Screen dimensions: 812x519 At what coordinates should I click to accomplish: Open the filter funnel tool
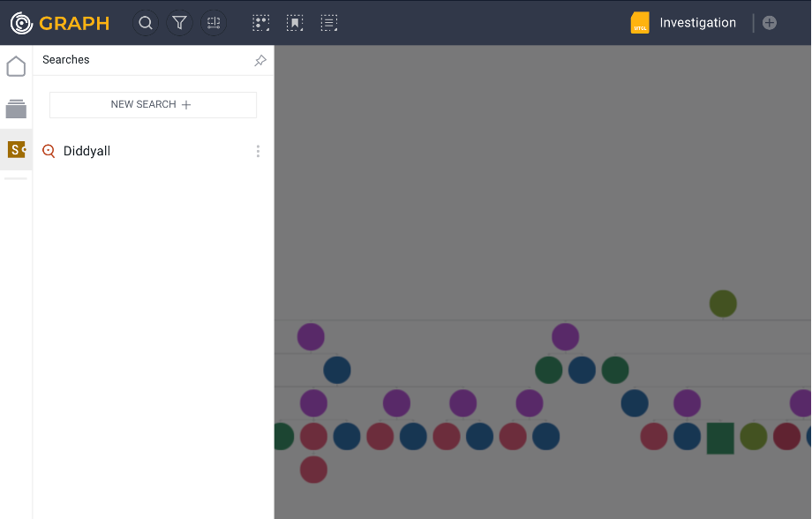[180, 23]
